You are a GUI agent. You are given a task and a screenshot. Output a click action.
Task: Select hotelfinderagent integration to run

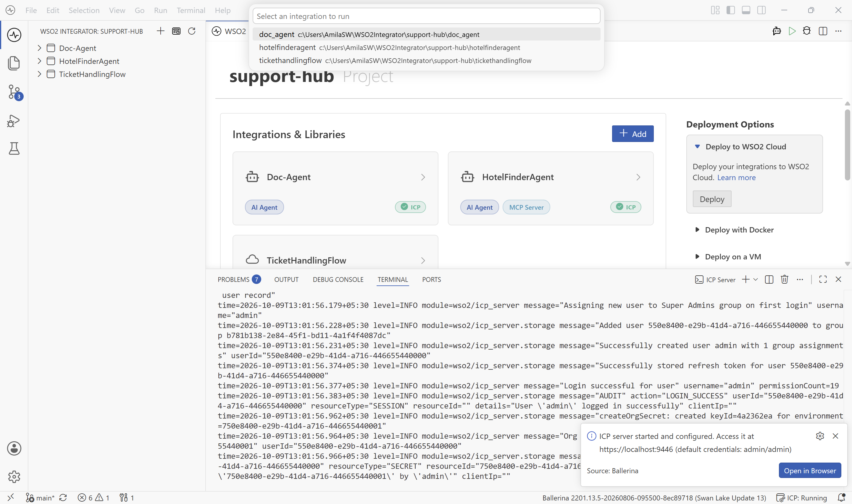coord(426,48)
